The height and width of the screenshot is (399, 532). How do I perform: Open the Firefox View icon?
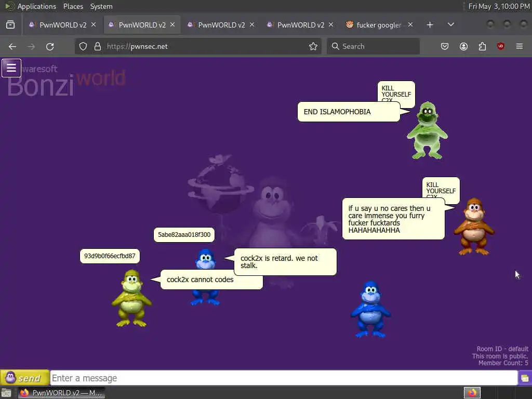pos(10,25)
